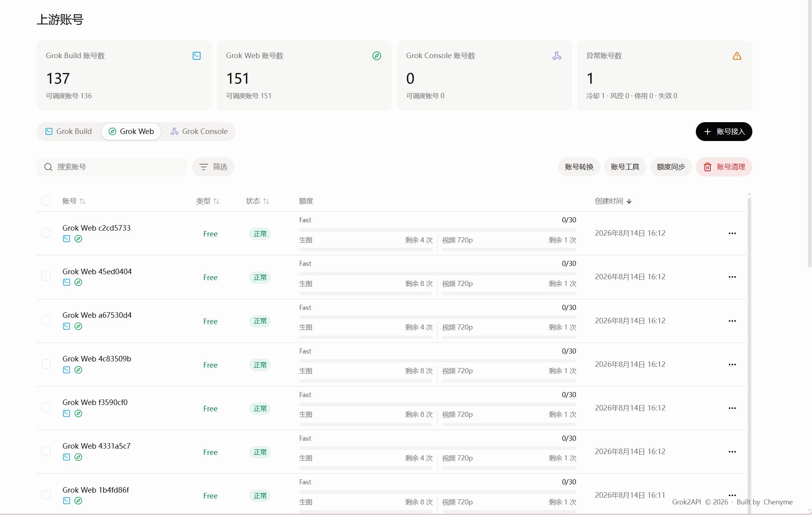Select the Grok Web 4c83509b row checkbox

[46, 364]
